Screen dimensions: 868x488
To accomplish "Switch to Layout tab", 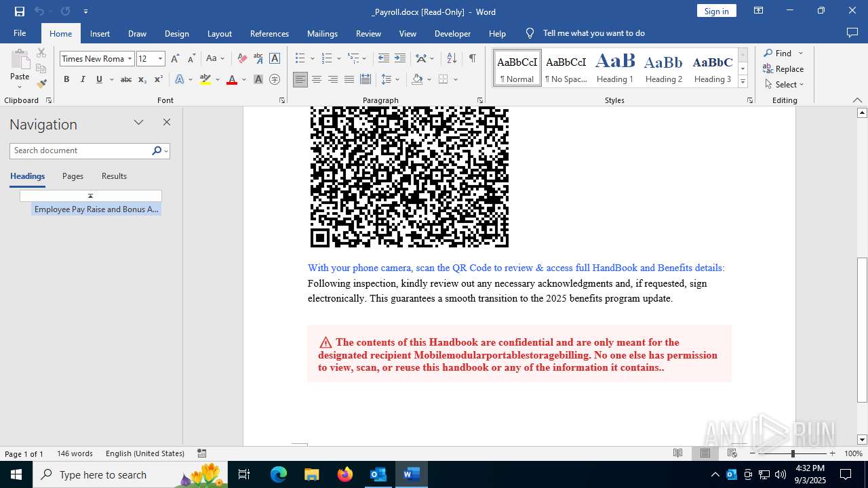I will click(219, 33).
